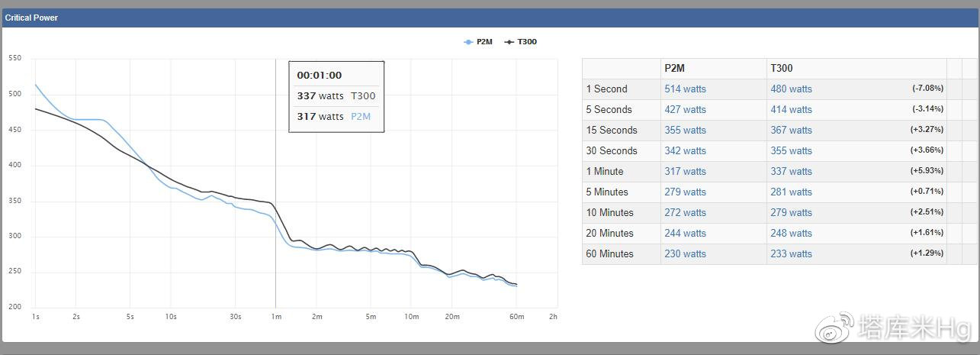Screen dimensions: 980x355
Task: Select the 230 watts 60 Minutes link
Action: click(685, 254)
